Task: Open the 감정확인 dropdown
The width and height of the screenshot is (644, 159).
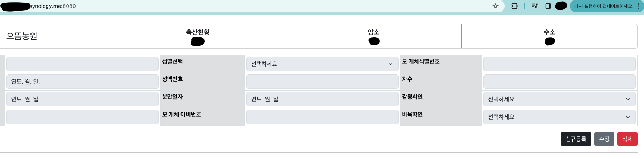Action: [559, 99]
